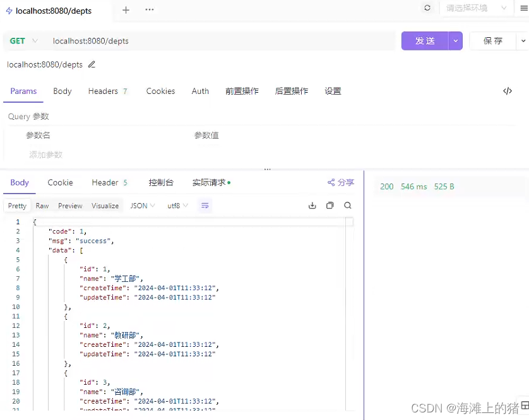Open a new request tab with the + icon
Image resolution: width=529 pixels, height=420 pixels.
tap(125, 9)
